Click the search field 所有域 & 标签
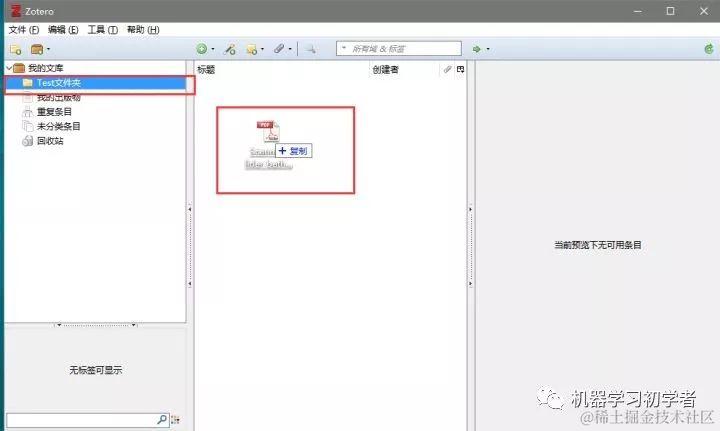 point(399,49)
